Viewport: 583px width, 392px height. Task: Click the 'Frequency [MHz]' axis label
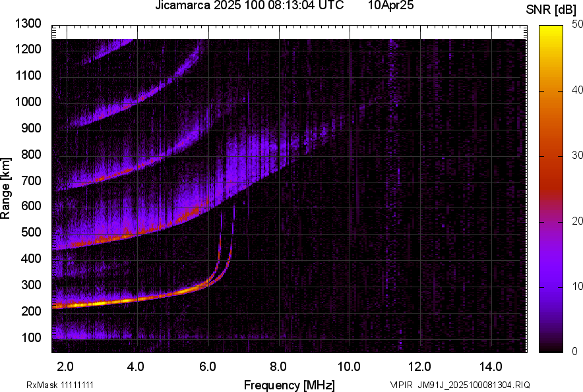(x=290, y=385)
